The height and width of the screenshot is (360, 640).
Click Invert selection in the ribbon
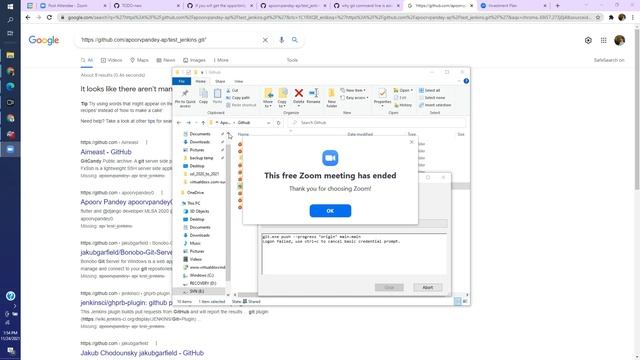click(435, 105)
